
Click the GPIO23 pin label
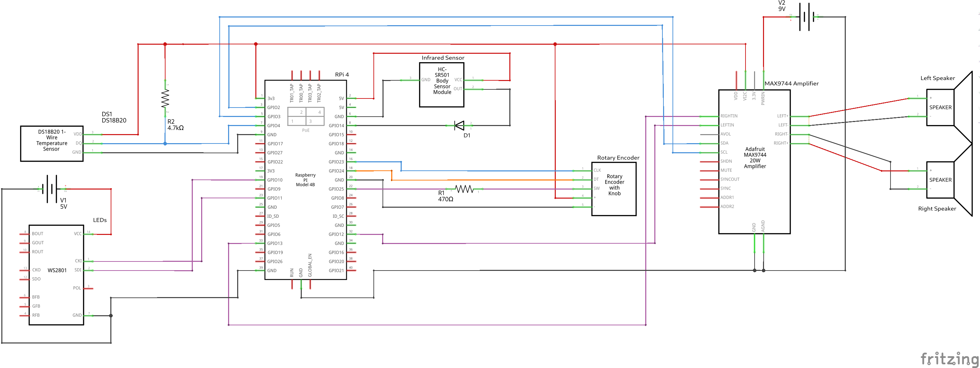[336, 162]
